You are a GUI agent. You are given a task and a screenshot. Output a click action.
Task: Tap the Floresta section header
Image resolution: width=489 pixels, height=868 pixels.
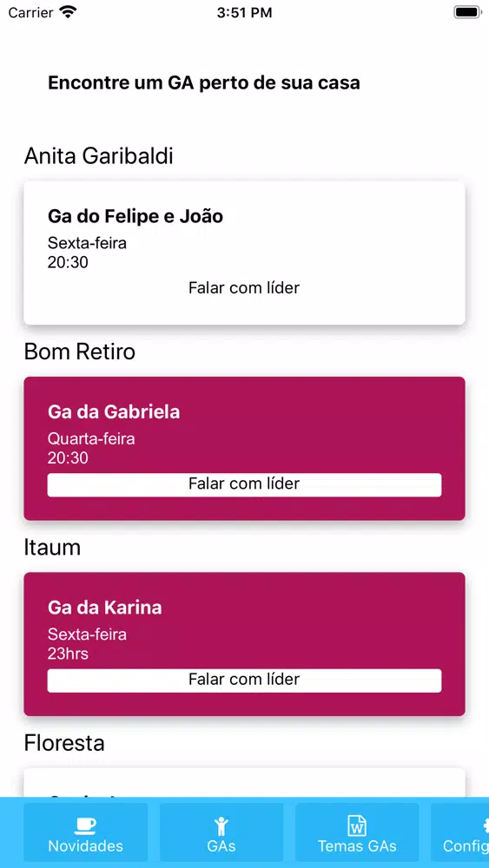click(x=64, y=744)
